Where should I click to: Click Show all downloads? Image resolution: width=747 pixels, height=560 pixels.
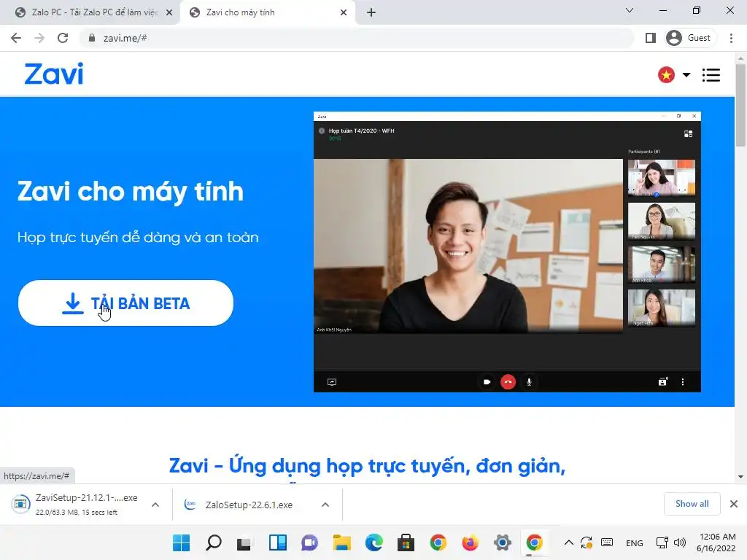pyautogui.click(x=692, y=504)
